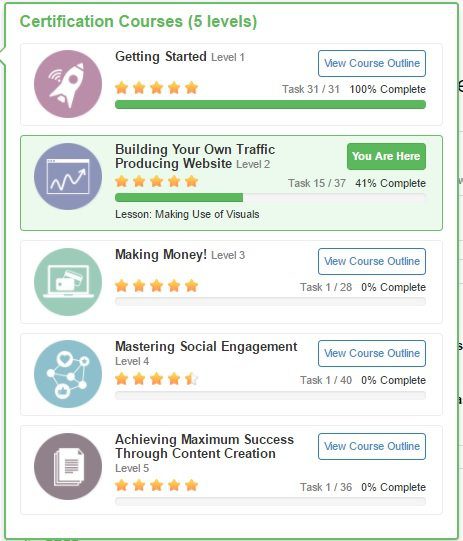463x541 pixels.
Task: Click star rating of Making Money course
Action: pos(157,286)
